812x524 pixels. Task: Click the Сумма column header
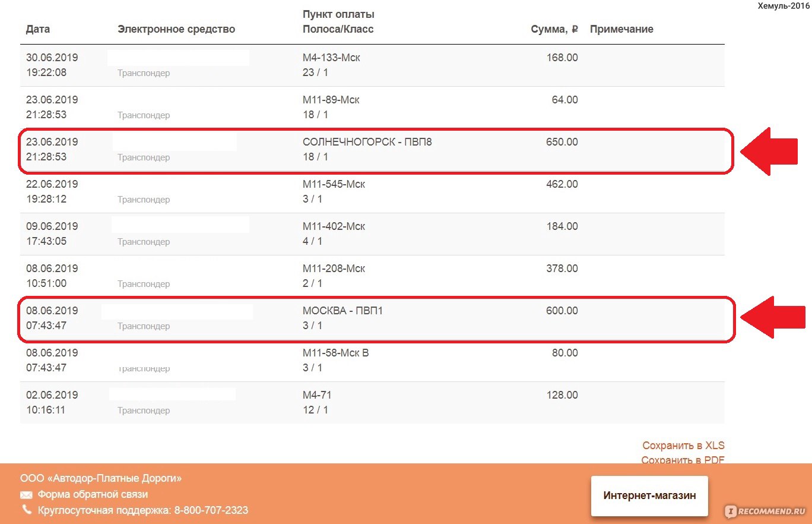click(x=554, y=29)
